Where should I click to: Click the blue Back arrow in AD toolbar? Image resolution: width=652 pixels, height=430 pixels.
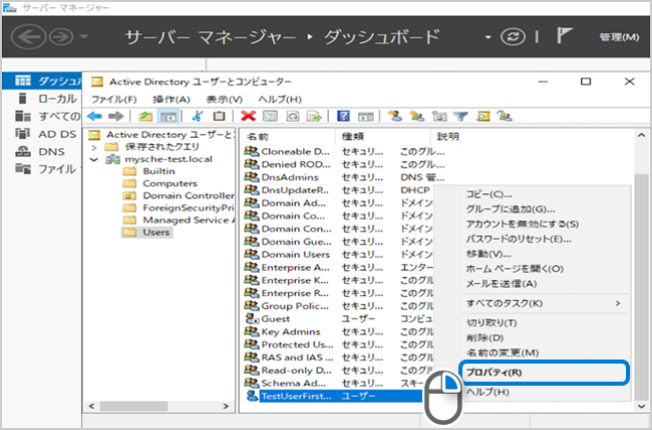95,116
